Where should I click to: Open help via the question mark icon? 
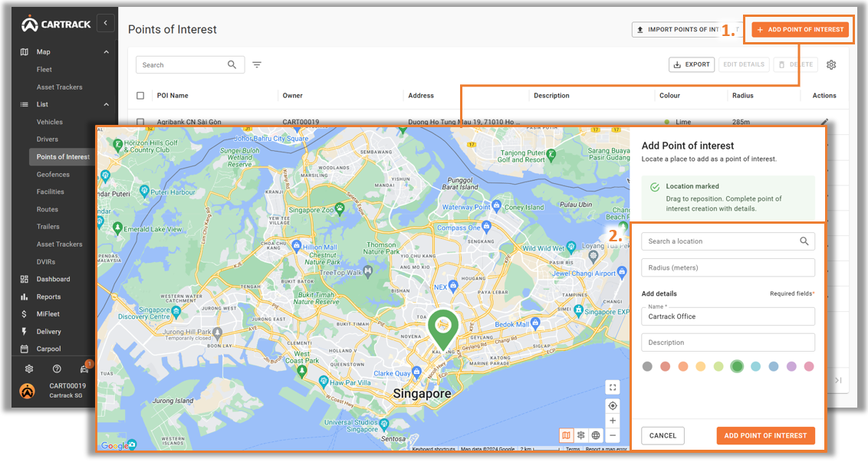pos(57,369)
